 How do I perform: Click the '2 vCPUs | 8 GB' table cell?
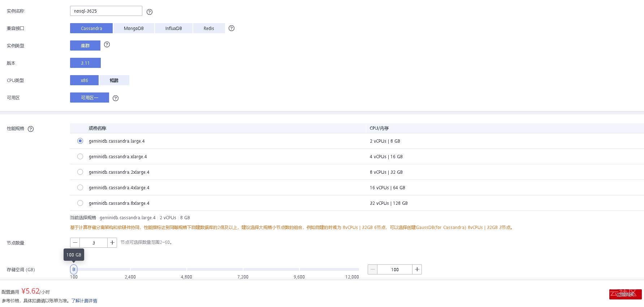pyautogui.click(x=385, y=141)
